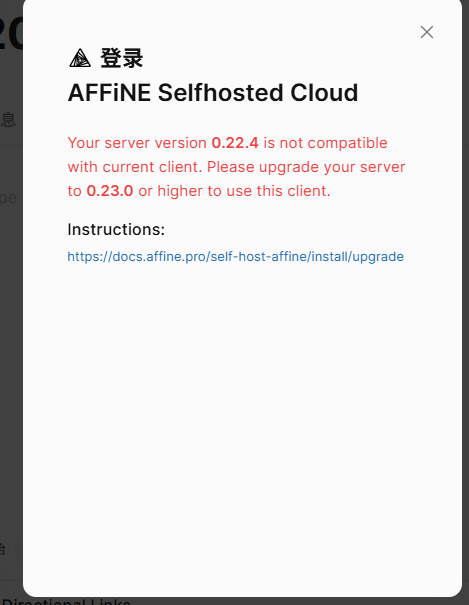Click the faded 'pe' placeholder text behind dialog
This screenshot has height=605, width=469.
8,198
